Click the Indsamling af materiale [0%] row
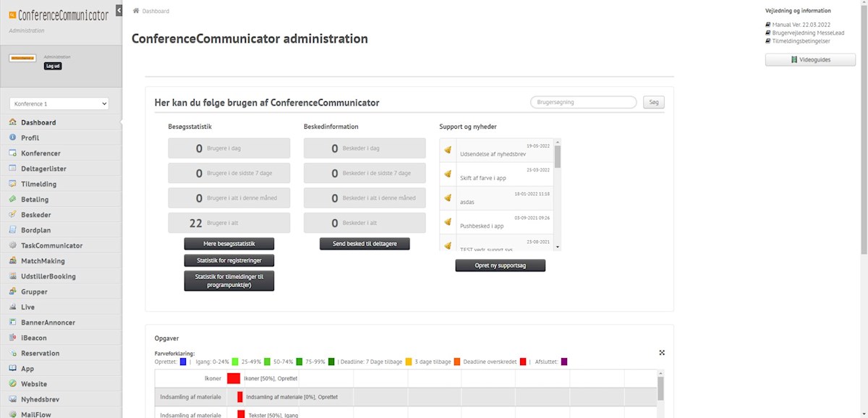 (x=405, y=397)
